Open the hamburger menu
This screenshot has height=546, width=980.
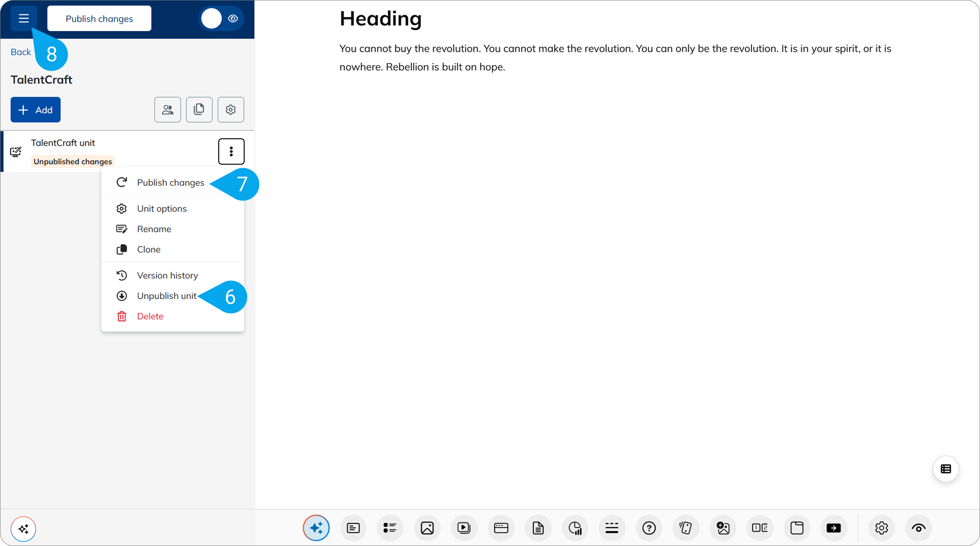(x=24, y=19)
